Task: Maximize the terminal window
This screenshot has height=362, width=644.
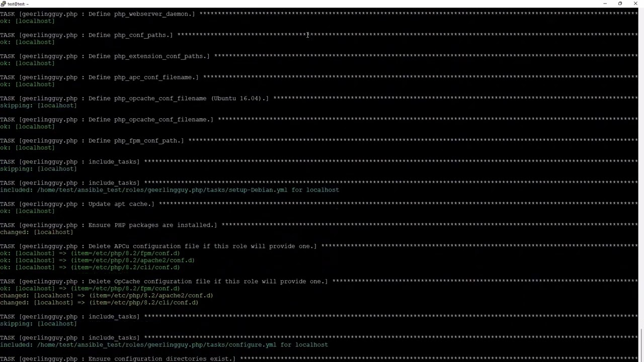Action: 620,4
